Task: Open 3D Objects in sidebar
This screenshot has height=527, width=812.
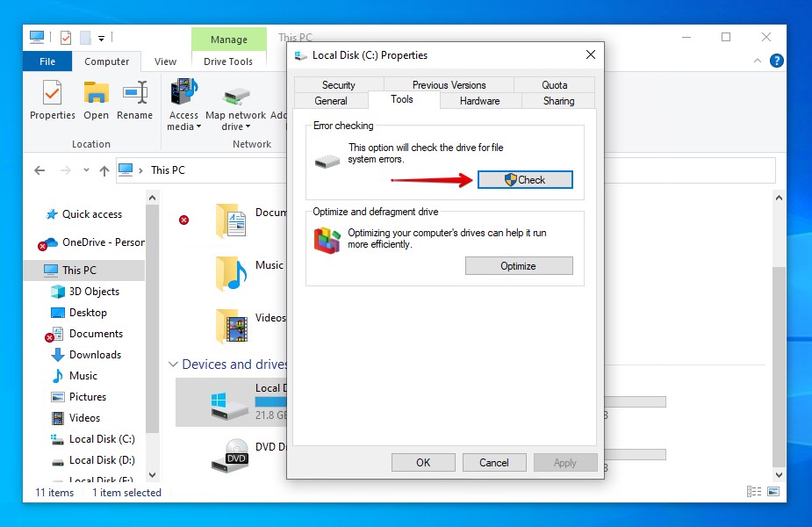Action: [85, 292]
